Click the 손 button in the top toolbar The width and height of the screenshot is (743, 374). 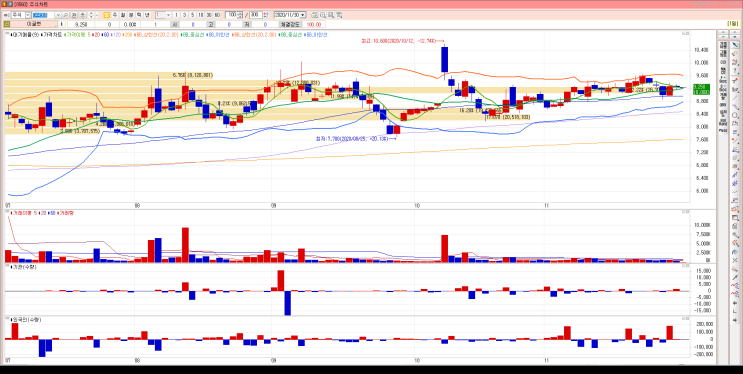(82, 15)
